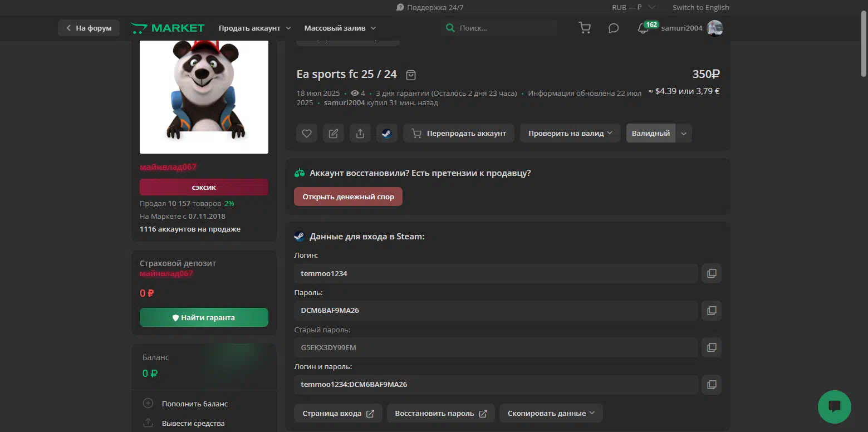
Task: Click the Страница входа button
Action: coord(338,414)
